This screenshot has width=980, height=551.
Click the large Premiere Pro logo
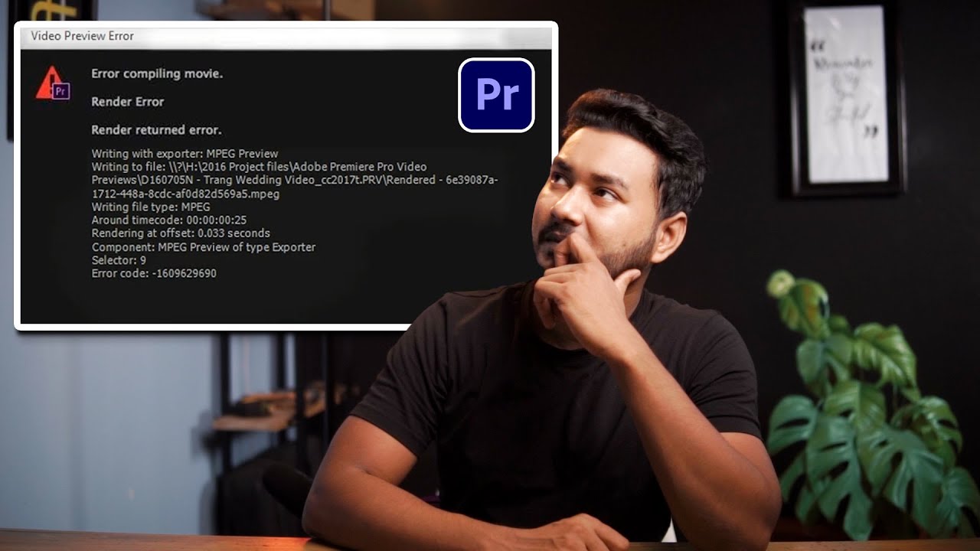pos(496,95)
